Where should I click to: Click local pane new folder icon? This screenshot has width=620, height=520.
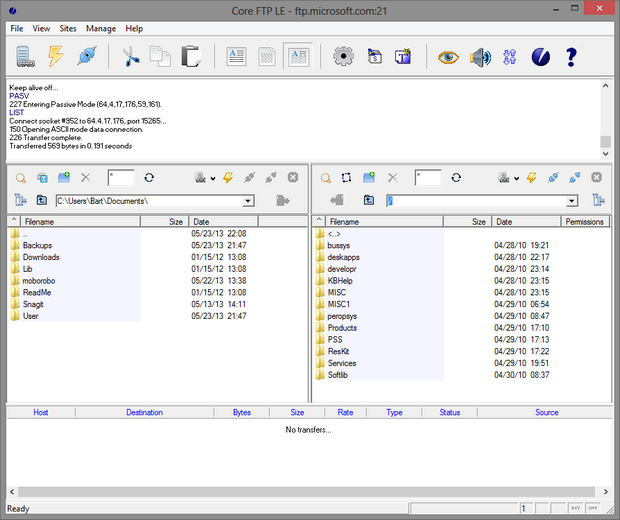pos(64,177)
